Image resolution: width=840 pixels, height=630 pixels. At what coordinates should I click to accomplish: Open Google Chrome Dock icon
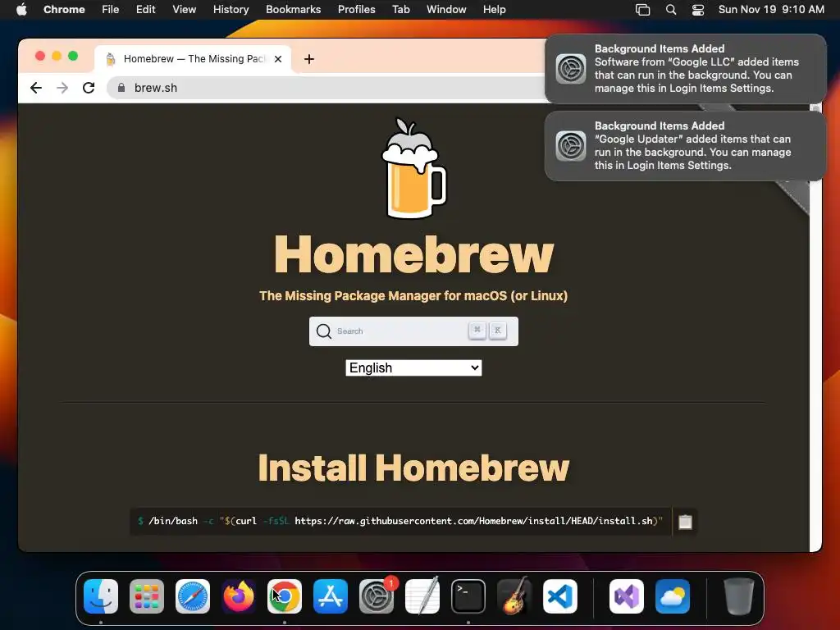tap(285, 596)
